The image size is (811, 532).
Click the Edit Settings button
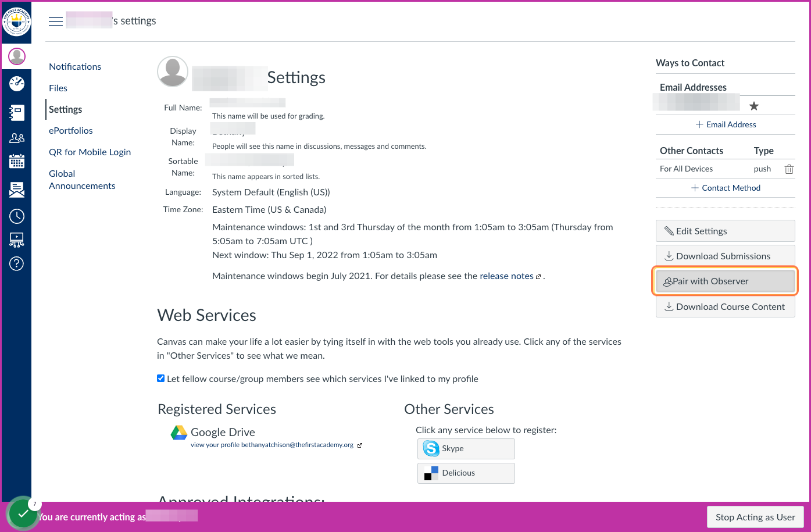click(x=725, y=231)
